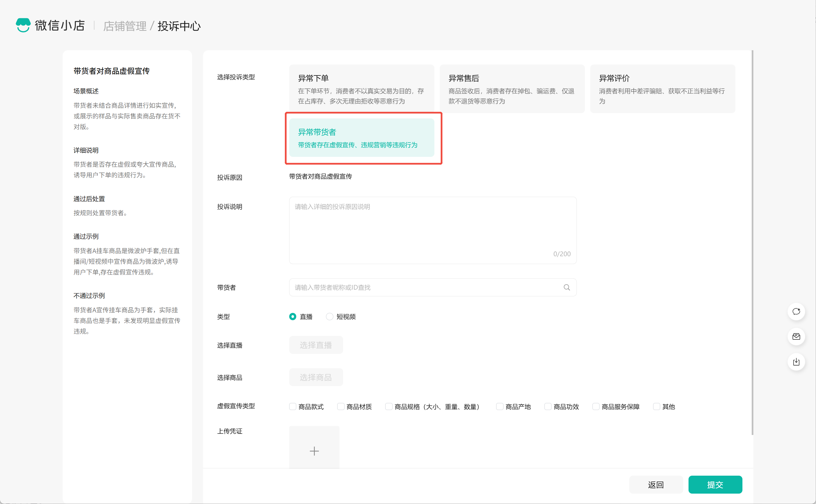Tick the 商品产地 checkbox
This screenshot has width=816, height=504.
500,407
